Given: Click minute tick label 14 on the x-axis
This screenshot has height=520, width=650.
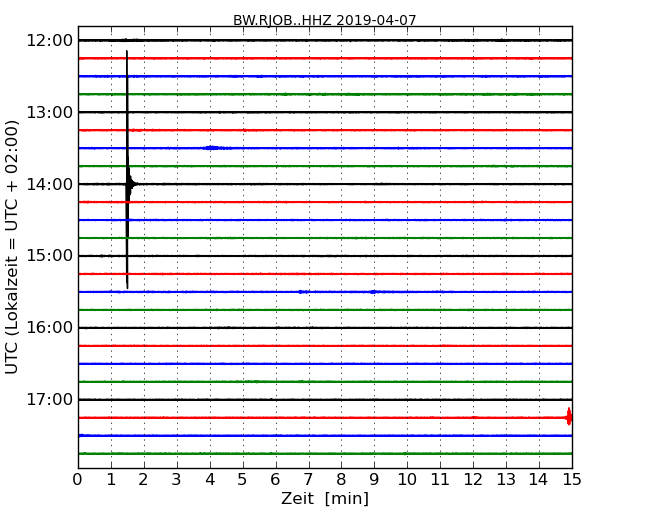Looking at the screenshot, I should pos(538,479).
